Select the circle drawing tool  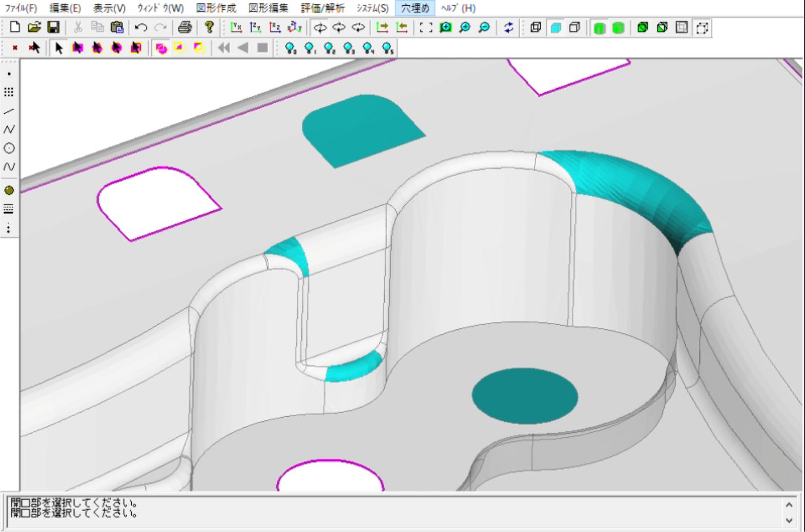(9, 148)
